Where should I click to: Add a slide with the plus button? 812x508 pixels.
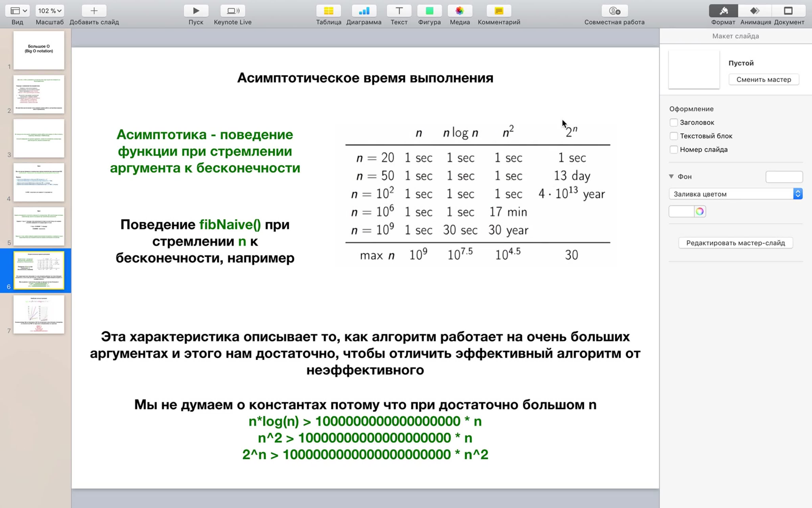94,11
